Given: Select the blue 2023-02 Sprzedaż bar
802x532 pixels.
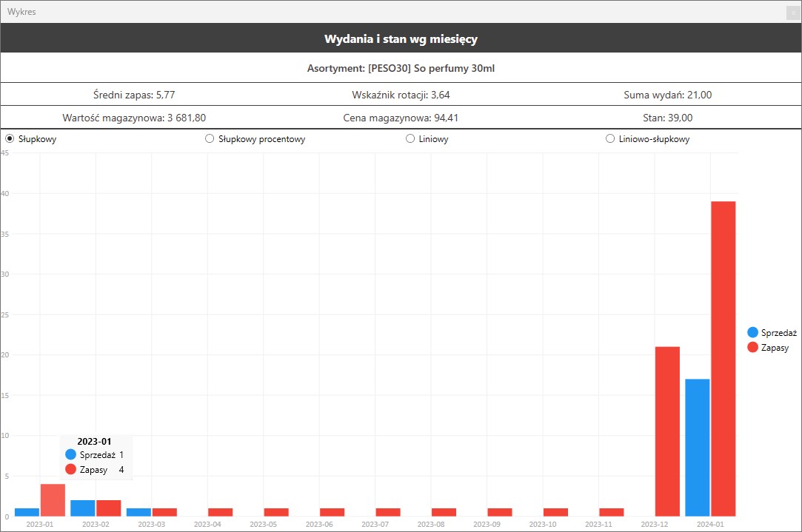Looking at the screenshot, I should (83, 508).
